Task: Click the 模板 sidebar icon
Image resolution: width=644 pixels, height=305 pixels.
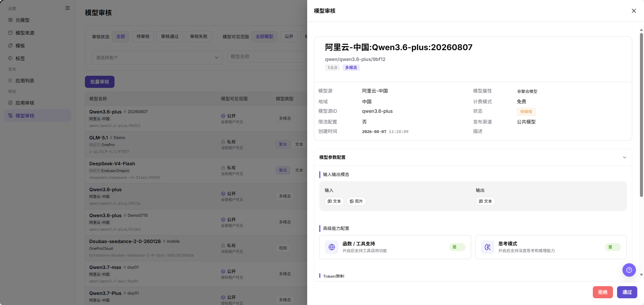Action: (x=10, y=45)
